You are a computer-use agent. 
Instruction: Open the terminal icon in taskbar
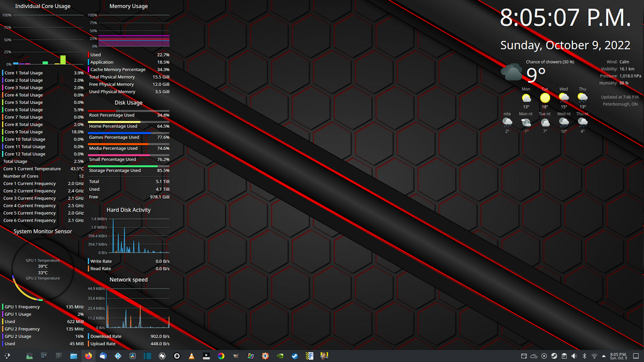pyautogui.click(x=59, y=356)
